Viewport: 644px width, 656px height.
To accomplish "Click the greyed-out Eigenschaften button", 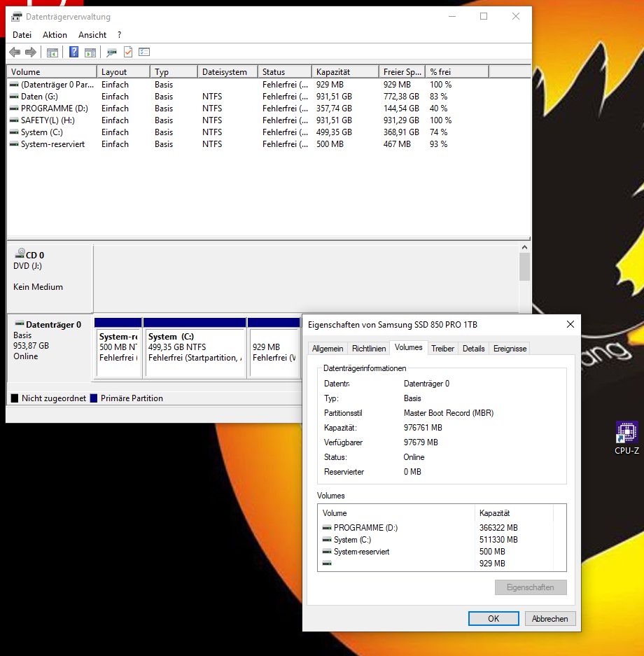I will click(x=531, y=587).
